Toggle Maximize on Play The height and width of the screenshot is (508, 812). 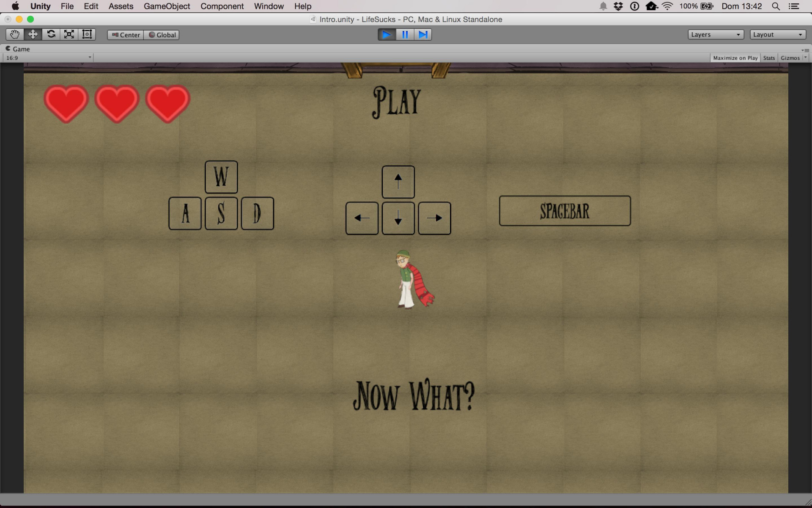pos(735,58)
